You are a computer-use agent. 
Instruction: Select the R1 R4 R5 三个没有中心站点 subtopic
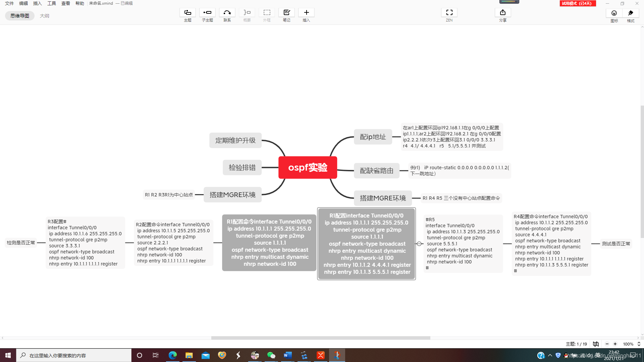pyautogui.click(x=461, y=198)
